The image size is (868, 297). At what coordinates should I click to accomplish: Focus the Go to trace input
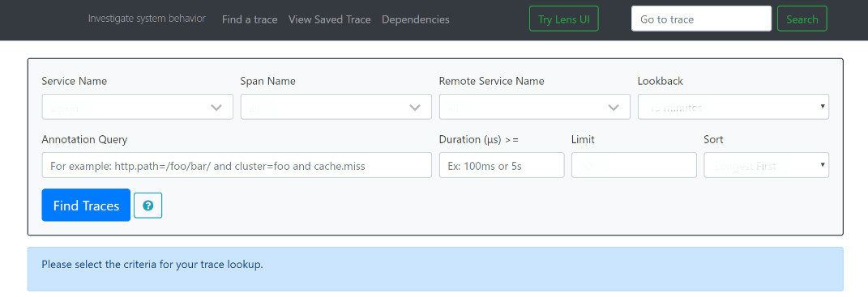701,19
